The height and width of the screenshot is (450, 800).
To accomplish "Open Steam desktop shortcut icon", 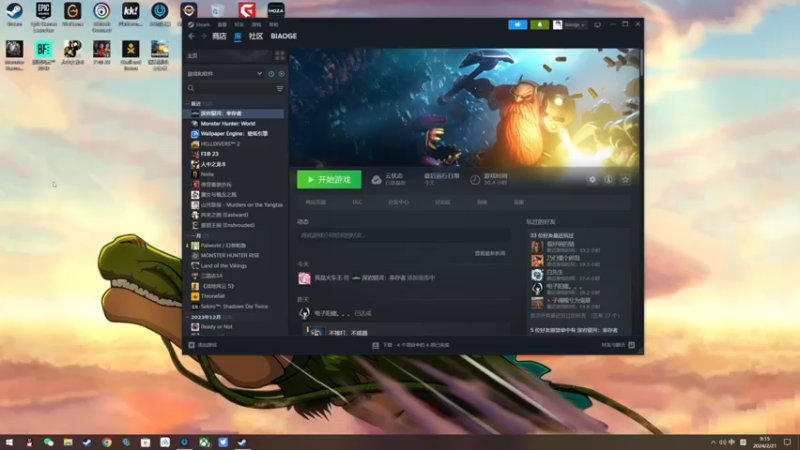I will [14, 14].
